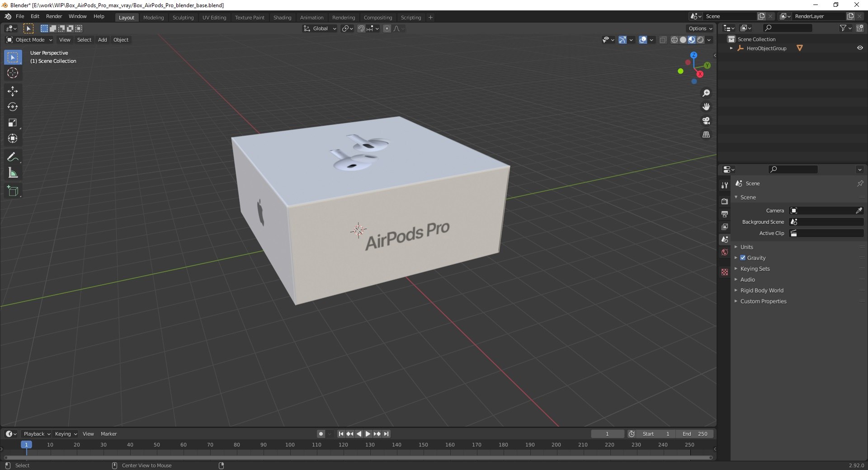Expand the Audio panel

pyautogui.click(x=747, y=279)
